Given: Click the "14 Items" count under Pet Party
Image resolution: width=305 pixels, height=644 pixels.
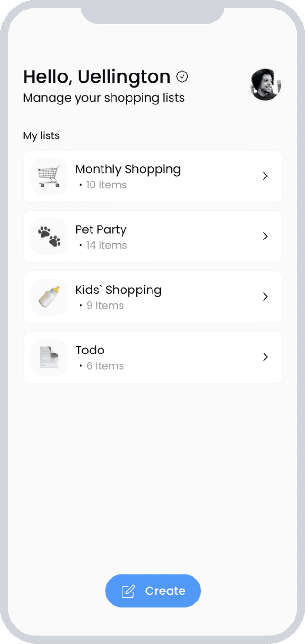Looking at the screenshot, I should [106, 245].
